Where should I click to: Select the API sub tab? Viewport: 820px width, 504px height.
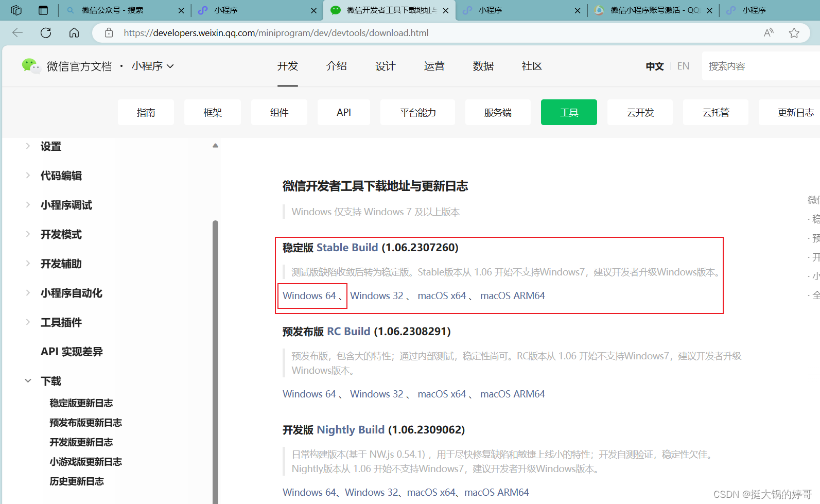[344, 112]
